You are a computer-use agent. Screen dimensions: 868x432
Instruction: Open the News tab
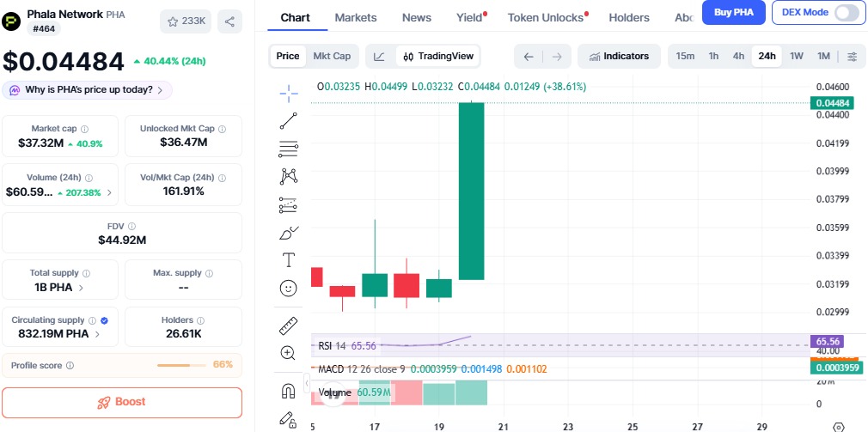(416, 18)
